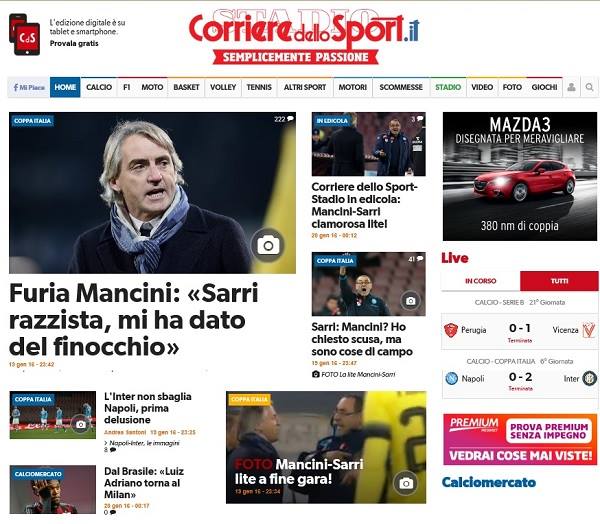Viewport: 600px width, 524px height.
Task: Click the Prova Premium senza impegno banner
Action: [x=520, y=439]
